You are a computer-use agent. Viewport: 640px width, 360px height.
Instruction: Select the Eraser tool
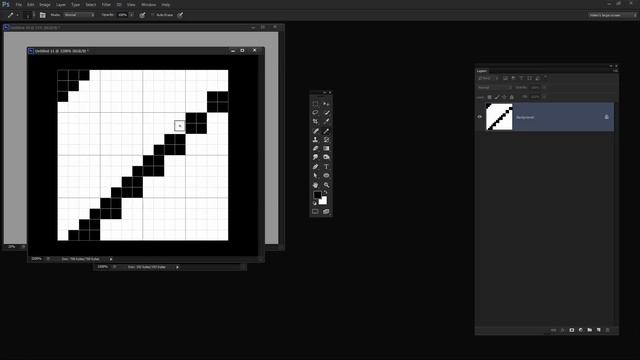[x=315, y=148]
